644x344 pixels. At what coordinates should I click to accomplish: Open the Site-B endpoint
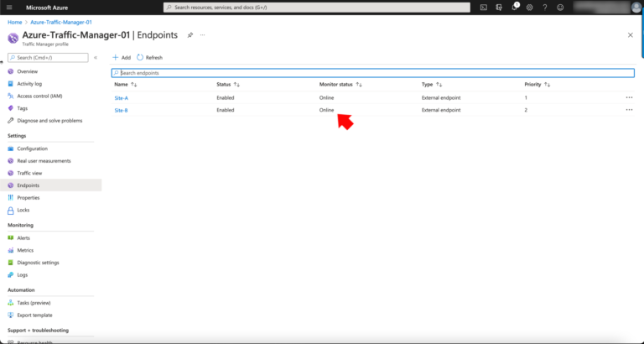pos(121,110)
